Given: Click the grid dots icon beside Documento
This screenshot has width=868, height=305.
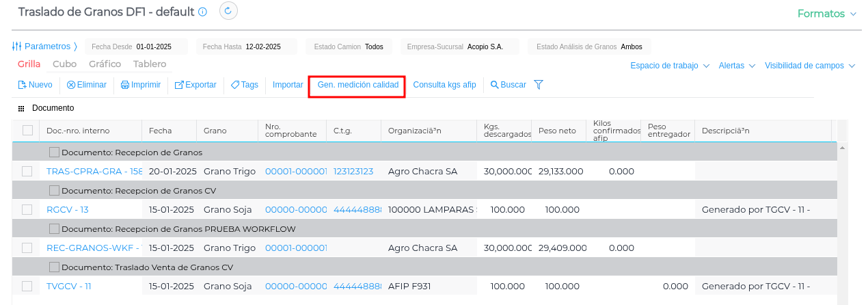Looking at the screenshot, I should coord(21,109).
